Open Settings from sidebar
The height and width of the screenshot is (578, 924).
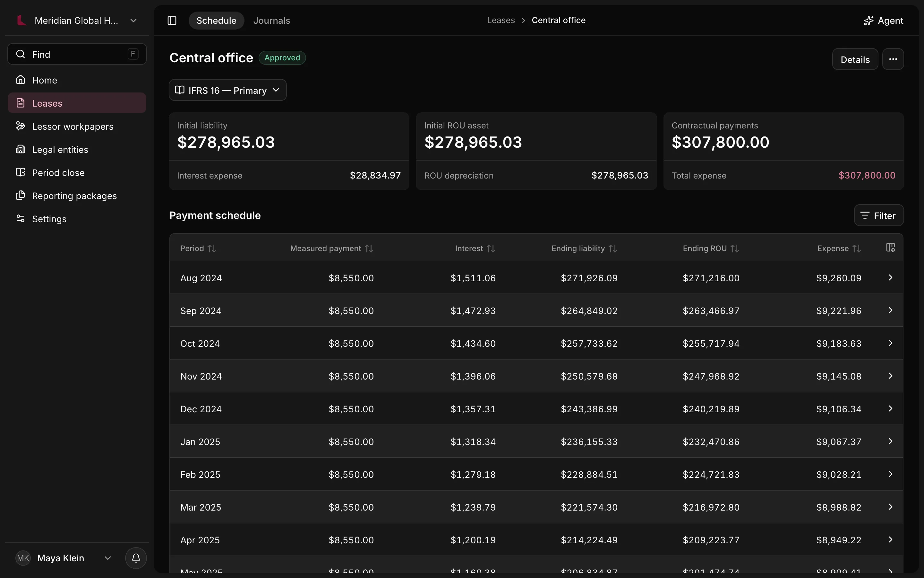[x=77, y=219]
